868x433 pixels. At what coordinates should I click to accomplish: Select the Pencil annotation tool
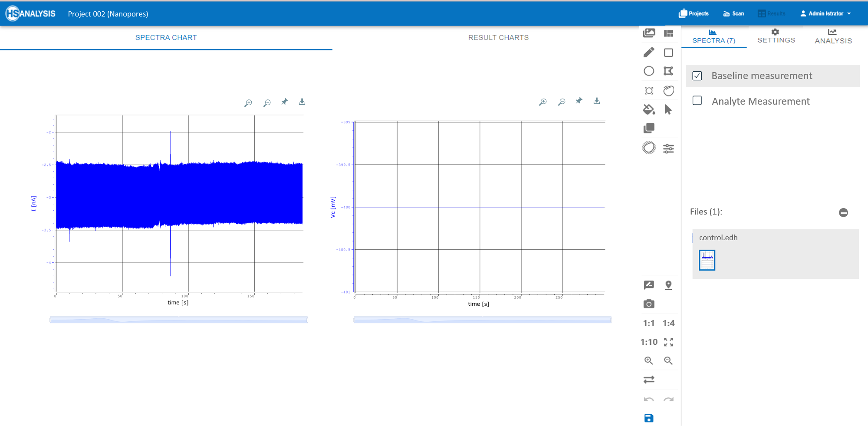(x=649, y=52)
